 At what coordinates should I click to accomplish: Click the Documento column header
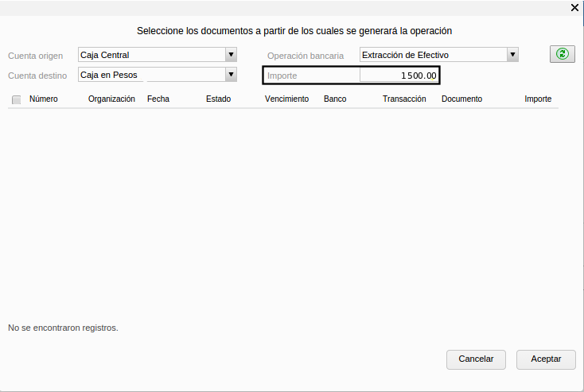(x=461, y=99)
